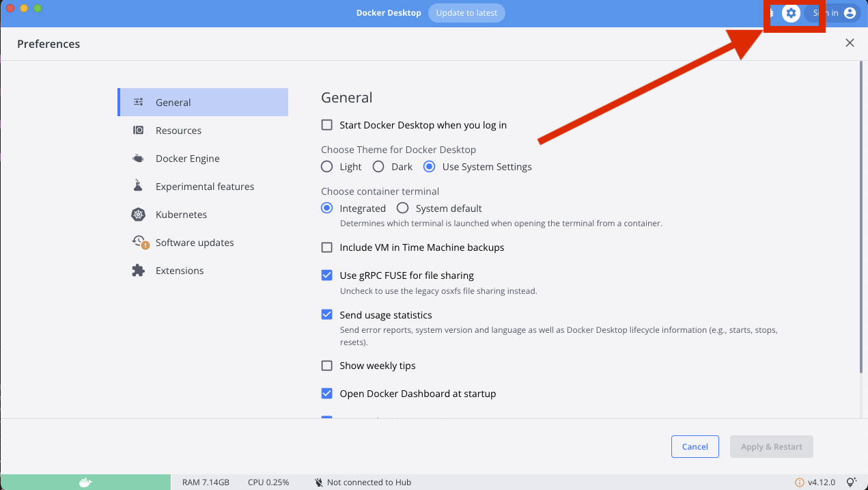This screenshot has width=868, height=490.
Task: Uncheck Open Docker Dashboard at startup
Action: (x=327, y=394)
